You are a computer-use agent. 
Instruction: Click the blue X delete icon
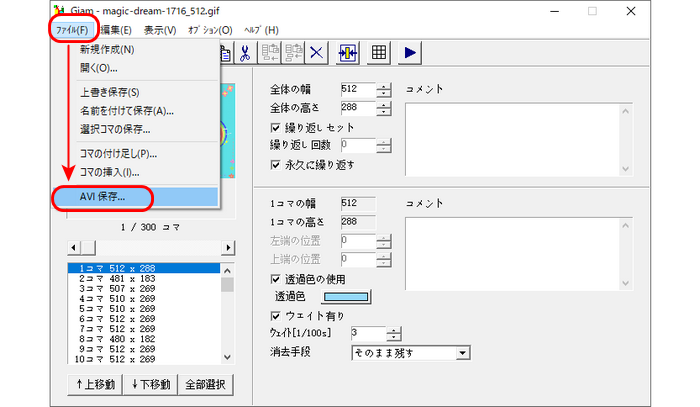pyautogui.click(x=317, y=53)
